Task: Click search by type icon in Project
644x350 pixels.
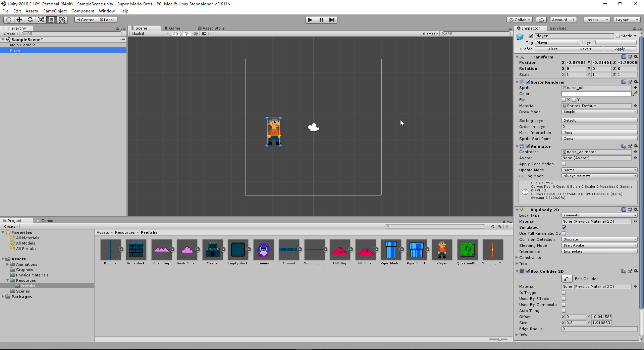Action: (x=492, y=226)
